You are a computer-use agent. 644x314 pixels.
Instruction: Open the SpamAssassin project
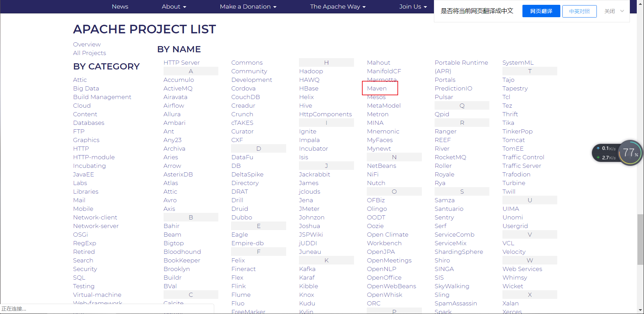(x=456, y=303)
